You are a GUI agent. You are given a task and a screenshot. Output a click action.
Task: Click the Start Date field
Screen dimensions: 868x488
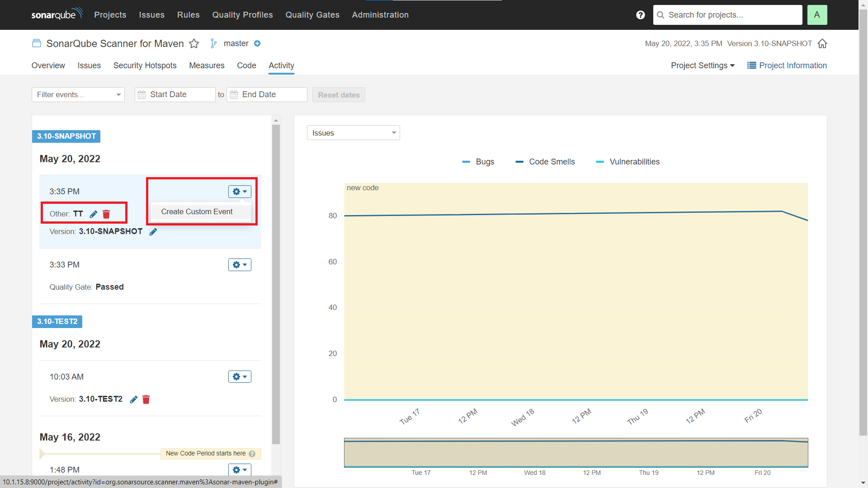click(x=175, y=94)
